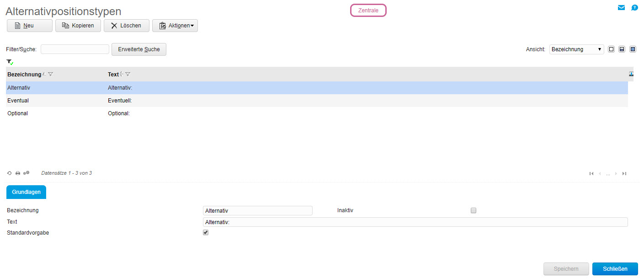Click the Speichern button
Screen dimensions: 644x279
point(566,269)
